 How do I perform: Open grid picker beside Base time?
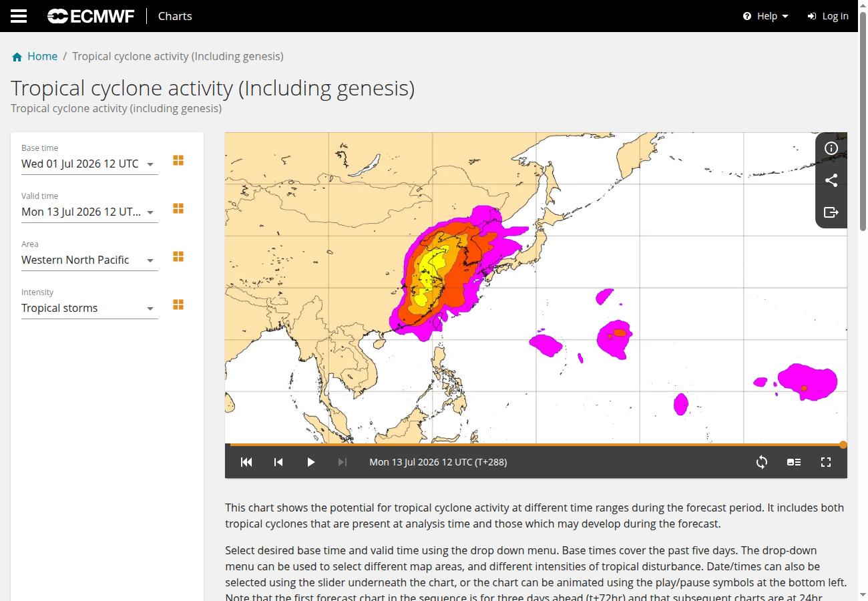pos(178,160)
